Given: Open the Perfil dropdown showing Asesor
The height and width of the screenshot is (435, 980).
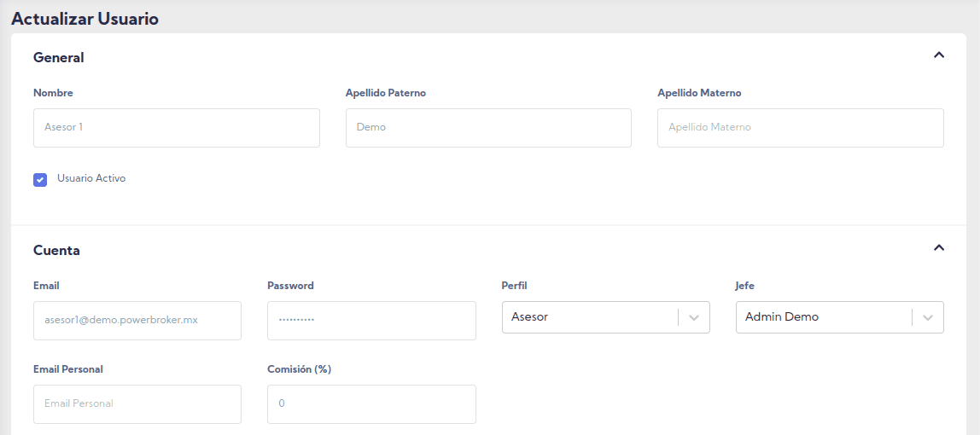Looking at the screenshot, I should point(589,317).
